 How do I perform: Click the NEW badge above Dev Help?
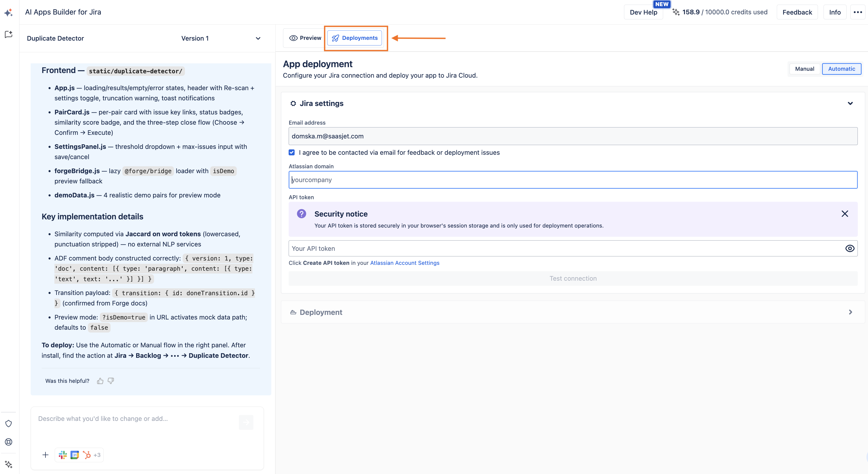662,4
